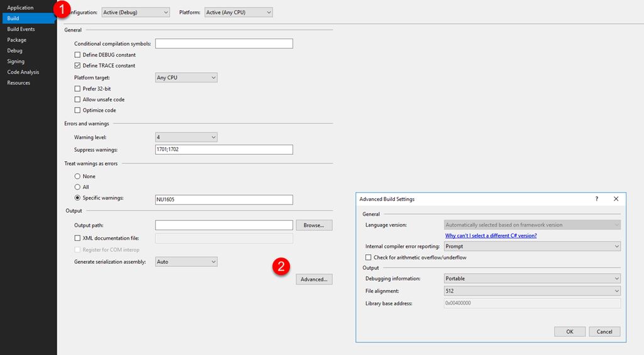
Task: Click the help question mark icon
Action: pos(596,199)
